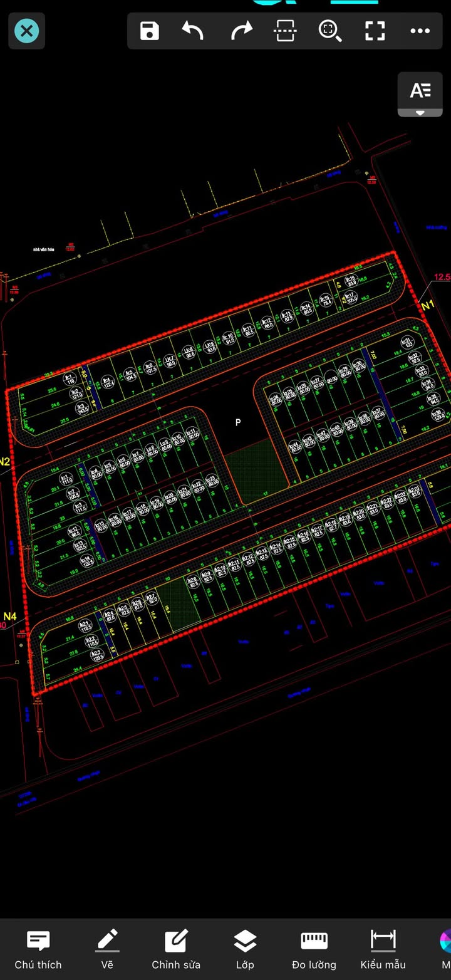Image resolution: width=451 pixels, height=980 pixels.
Task: Open the Chỉnh sửa edit tools
Action: point(176,949)
